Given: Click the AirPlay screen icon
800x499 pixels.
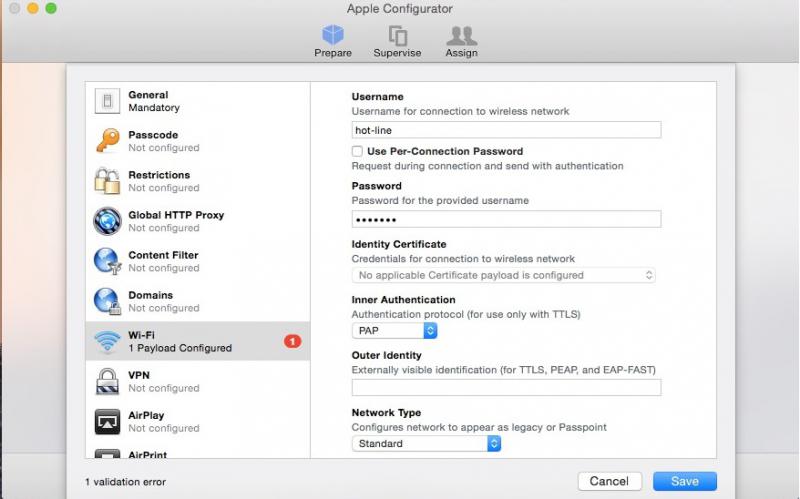Looking at the screenshot, I should pyautogui.click(x=107, y=421).
